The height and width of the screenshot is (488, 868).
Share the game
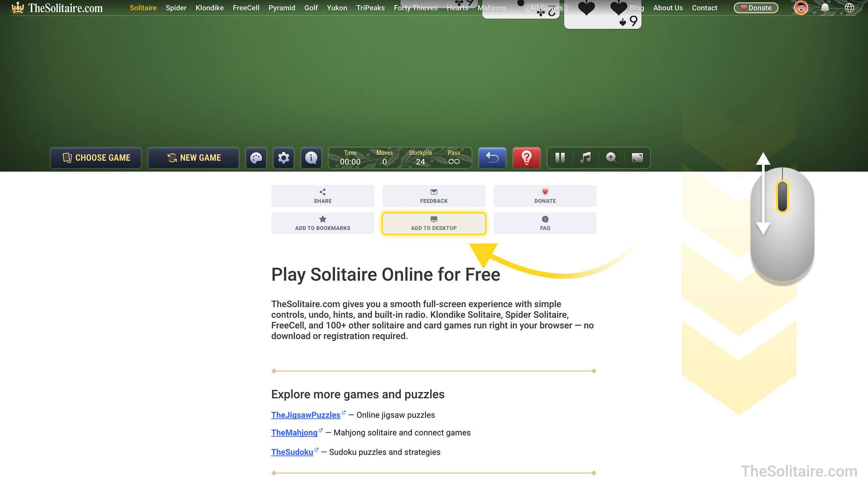[x=323, y=196]
